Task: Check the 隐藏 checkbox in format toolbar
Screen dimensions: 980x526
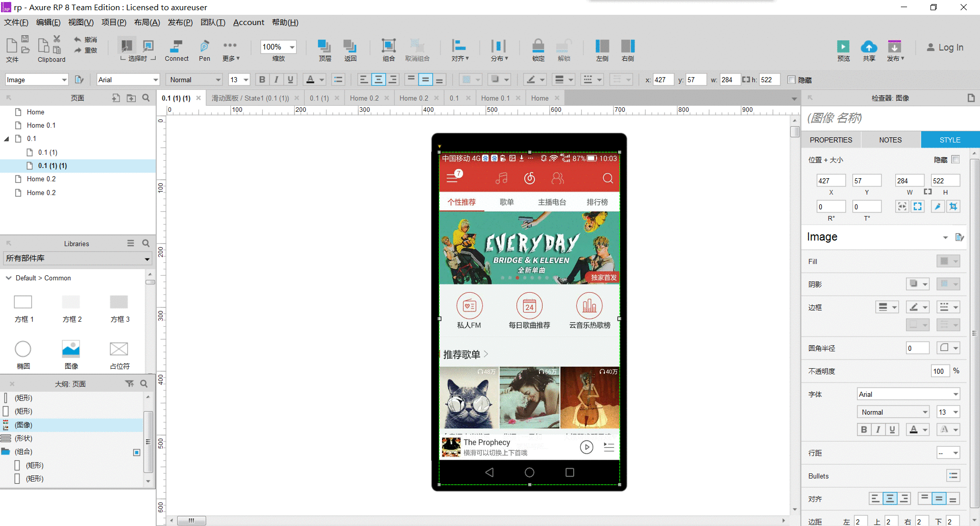Action: [x=792, y=80]
